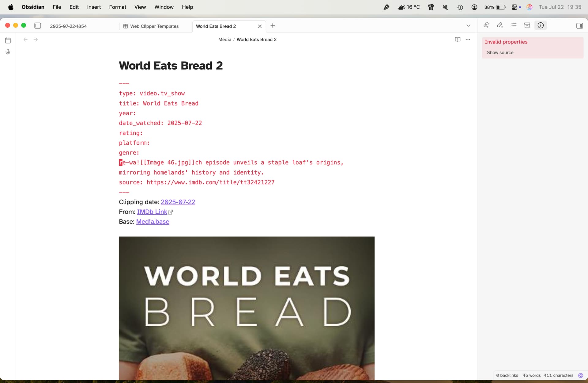Click the fork-like menu bar icon
588x383 pixels.
pyautogui.click(x=431, y=7)
